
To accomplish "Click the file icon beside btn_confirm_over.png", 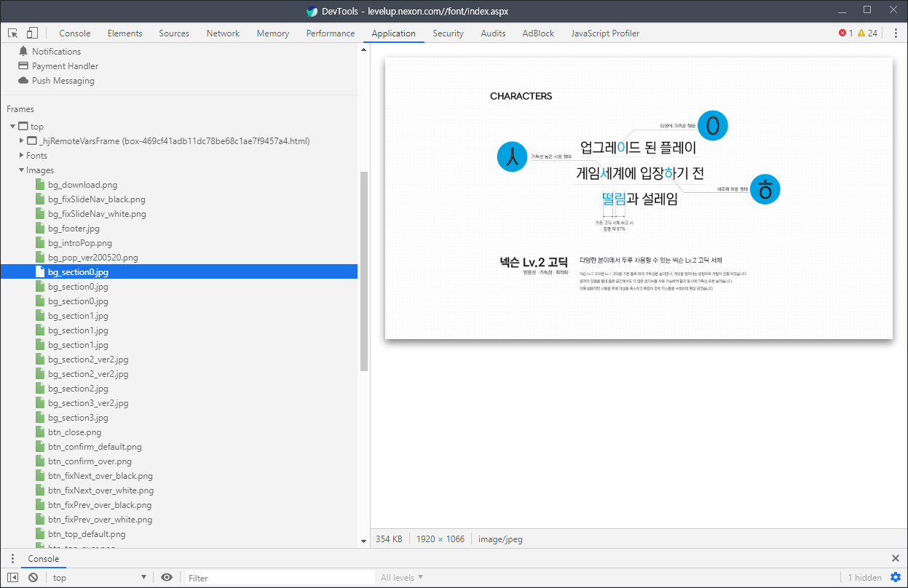I will tap(40, 461).
